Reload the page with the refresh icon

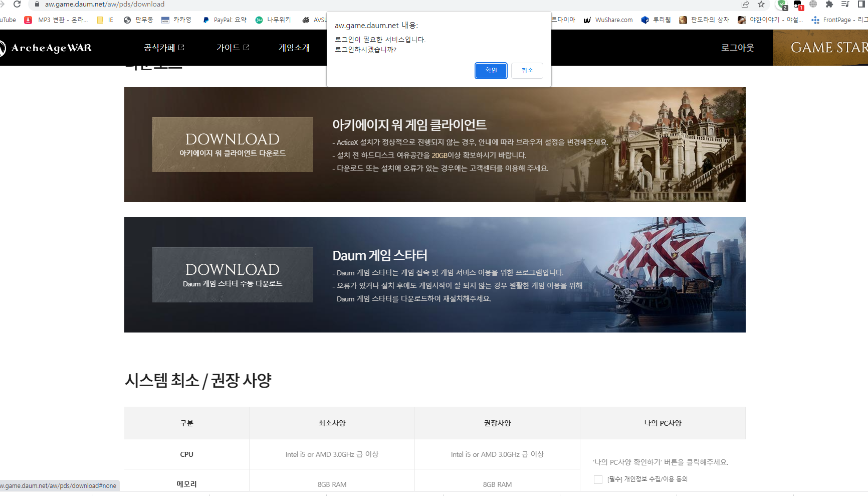click(x=17, y=4)
